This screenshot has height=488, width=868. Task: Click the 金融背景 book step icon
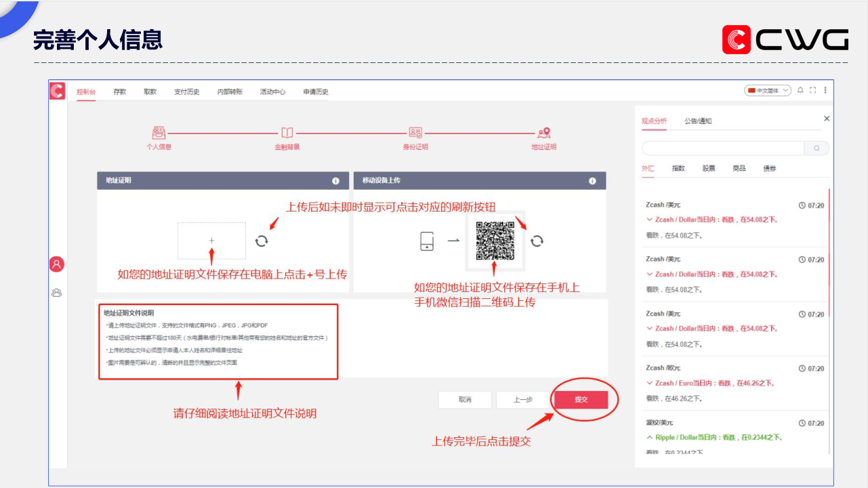point(287,133)
